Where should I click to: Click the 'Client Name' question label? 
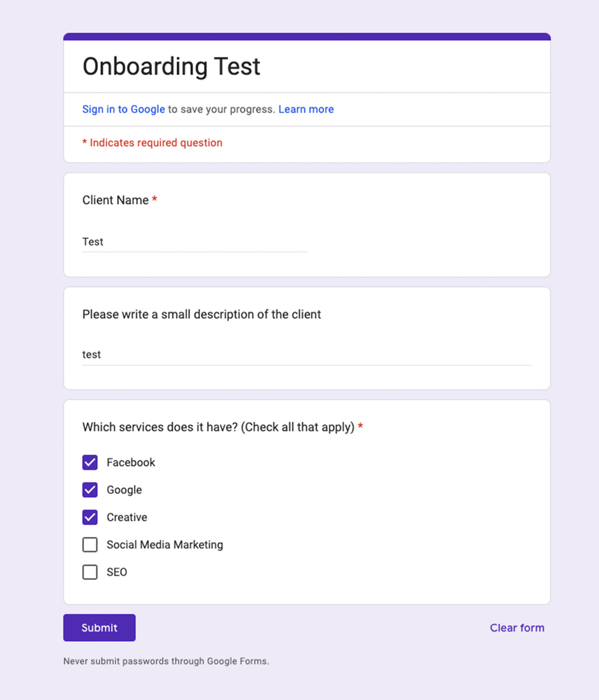[x=115, y=200]
